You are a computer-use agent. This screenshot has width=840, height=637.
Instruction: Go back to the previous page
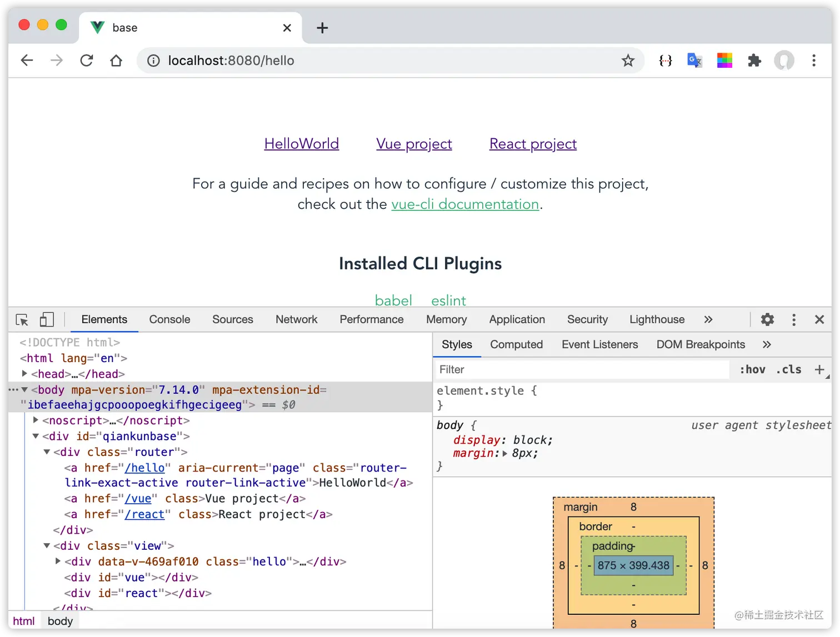[x=27, y=61]
